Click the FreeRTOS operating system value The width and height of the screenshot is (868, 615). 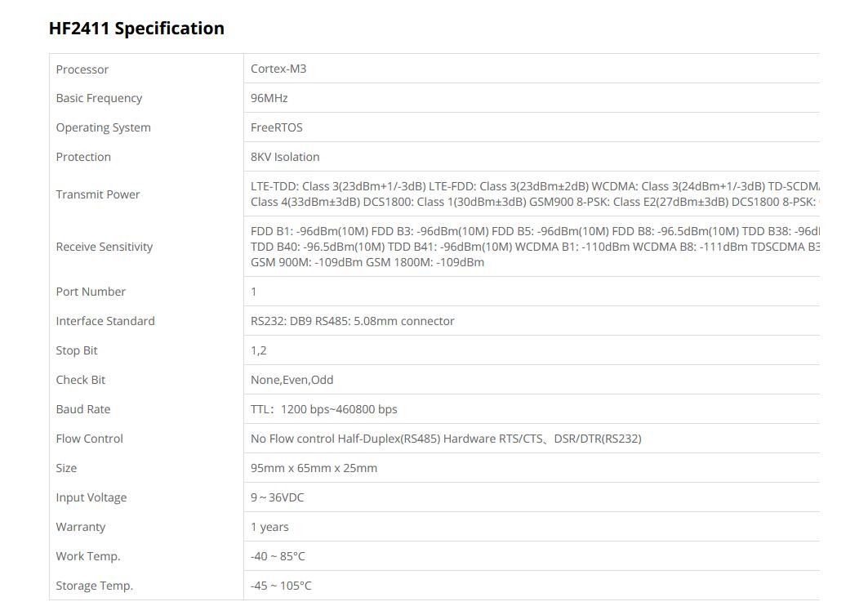277,127
